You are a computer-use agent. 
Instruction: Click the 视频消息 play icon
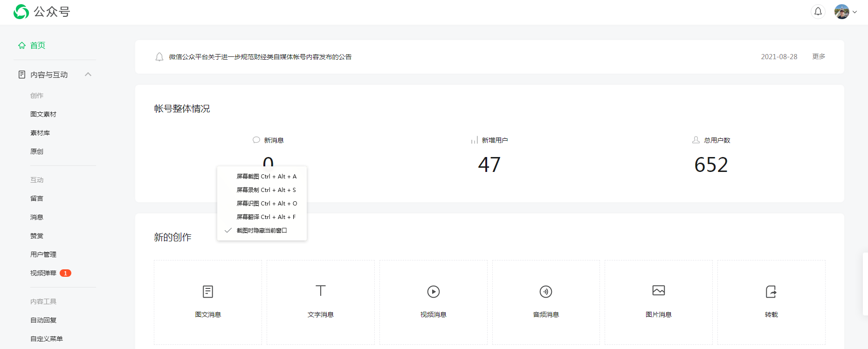click(x=434, y=292)
